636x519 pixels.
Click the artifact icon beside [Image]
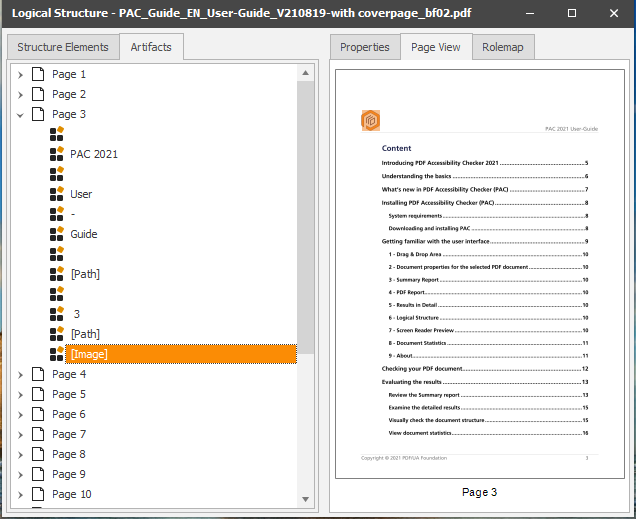pyautogui.click(x=57, y=354)
